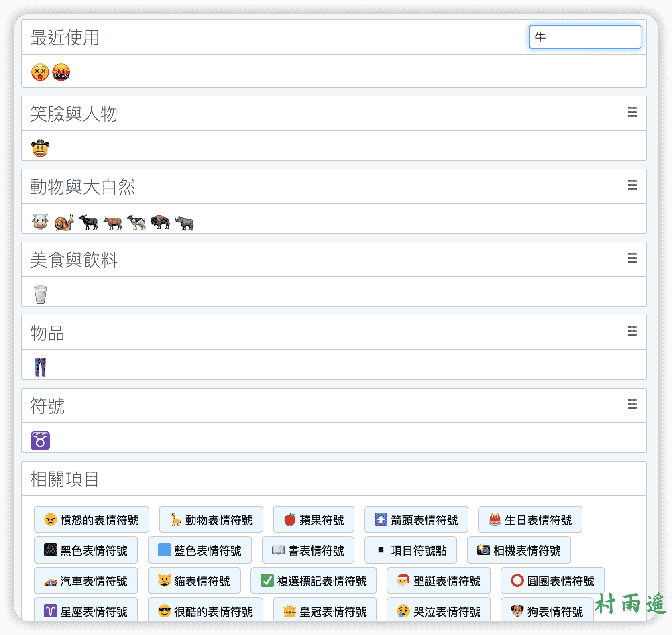Select the cow face emoji
Screen dimensions: 672x635
pyautogui.click(x=40, y=222)
